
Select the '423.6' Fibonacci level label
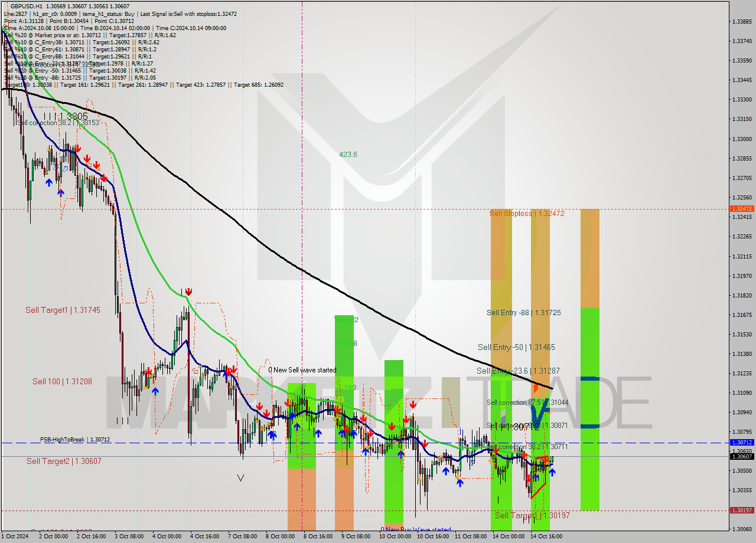348,155
